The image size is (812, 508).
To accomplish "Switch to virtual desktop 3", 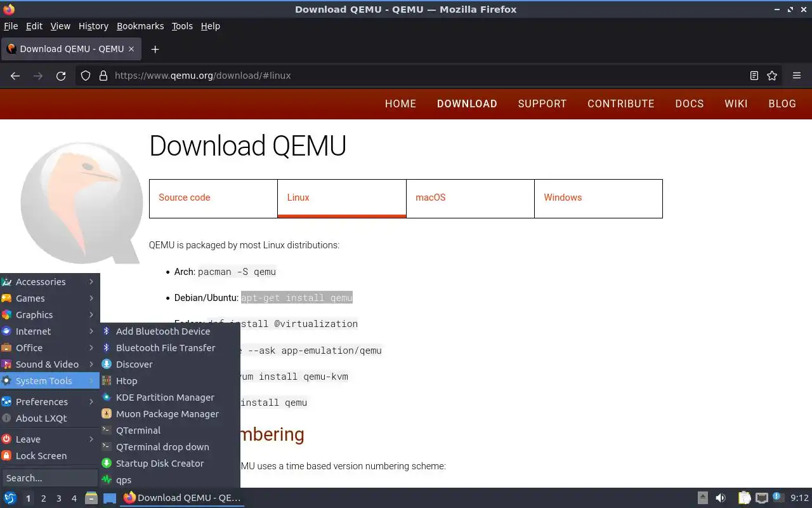I will (x=58, y=498).
